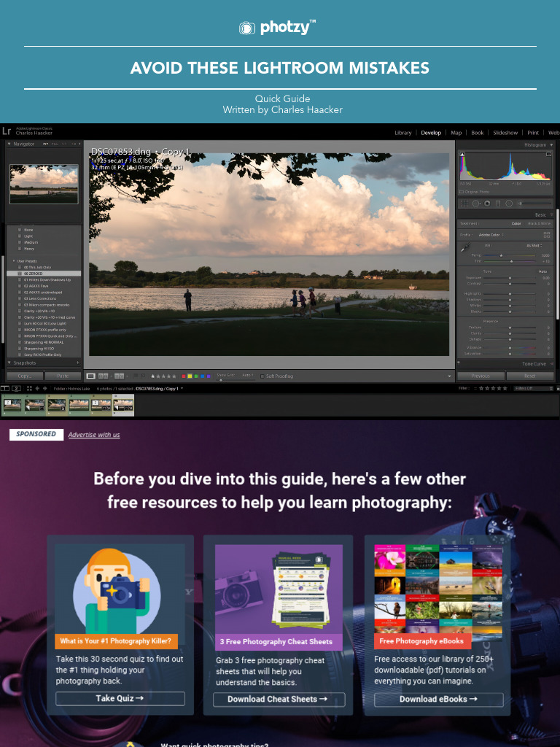Set Treatment to Color

[516, 223]
